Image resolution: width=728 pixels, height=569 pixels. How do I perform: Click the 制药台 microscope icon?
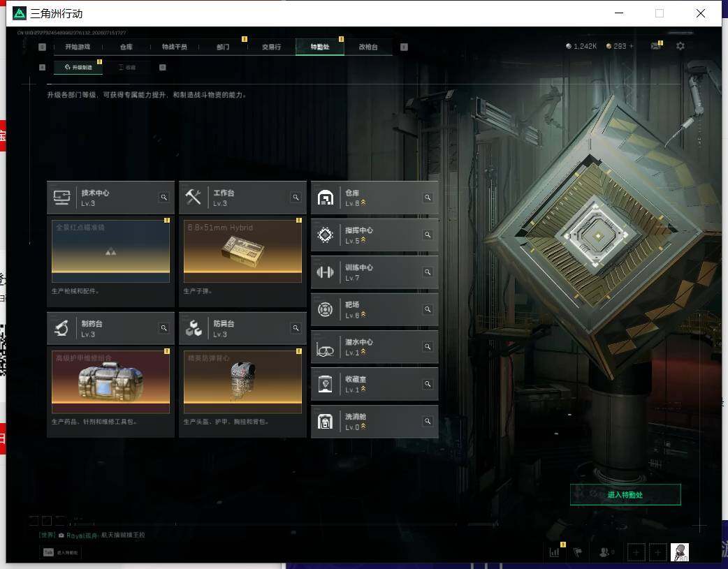[61, 328]
